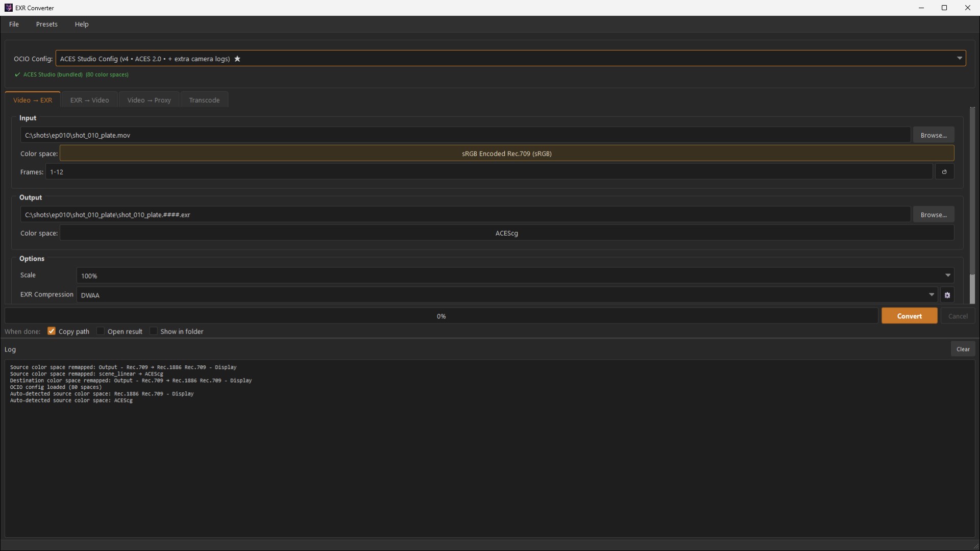Switch to the EXR → Video tab
This screenshot has width=980, height=551.
click(x=89, y=100)
